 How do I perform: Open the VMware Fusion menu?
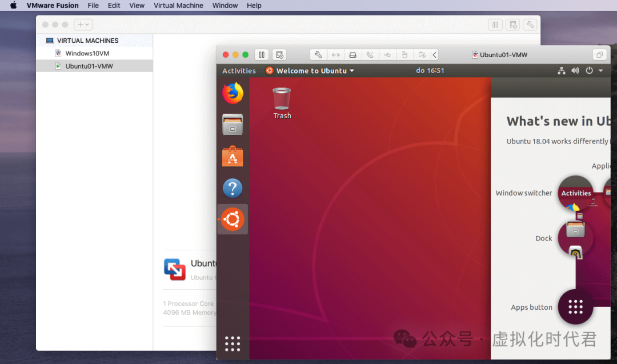pos(53,6)
